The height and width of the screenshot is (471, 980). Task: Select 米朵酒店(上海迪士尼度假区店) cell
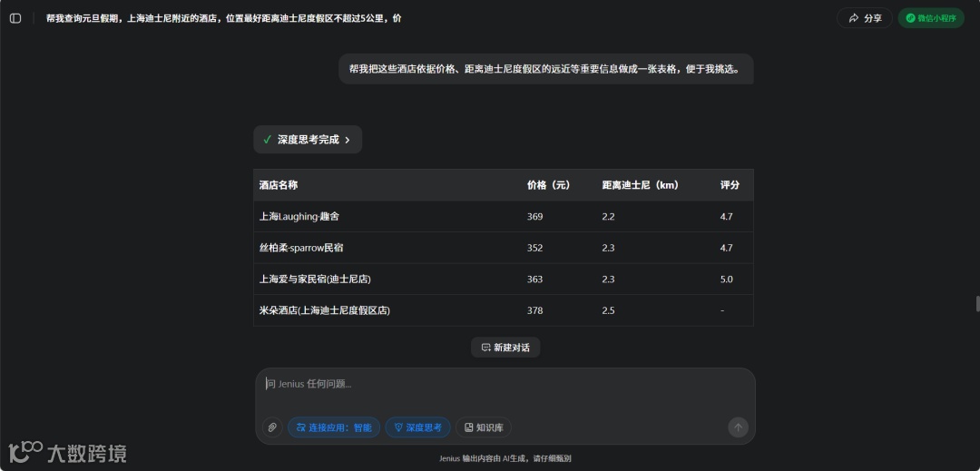(x=324, y=309)
